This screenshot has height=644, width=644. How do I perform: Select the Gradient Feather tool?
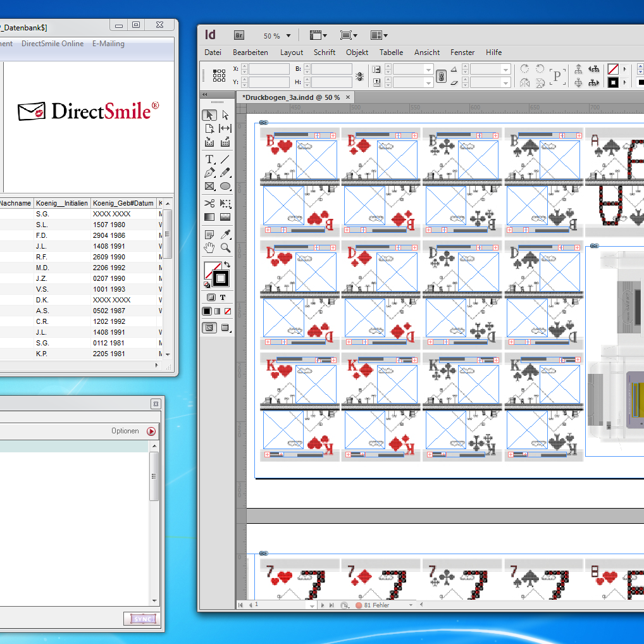[x=225, y=217]
